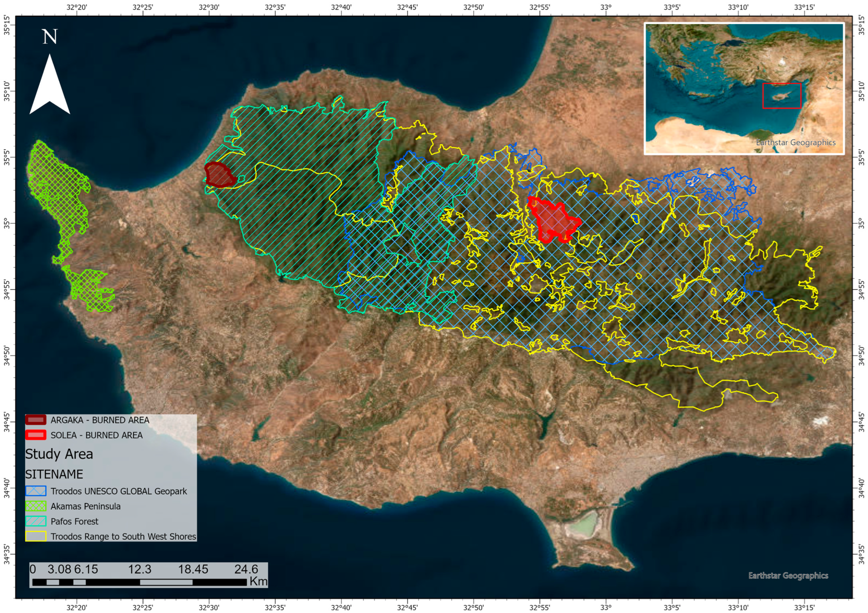Click the 'SITENAME' legend label
Image resolution: width=868 pixels, height=613 pixels.
pos(54,474)
